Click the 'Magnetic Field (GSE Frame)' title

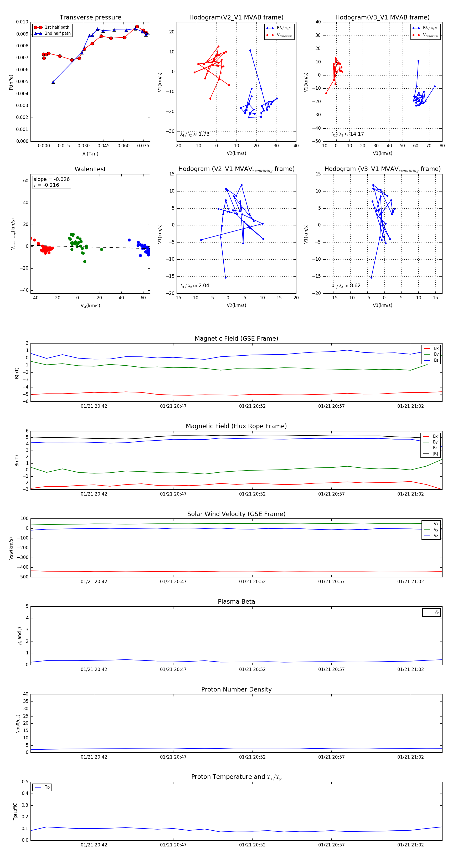click(236, 338)
